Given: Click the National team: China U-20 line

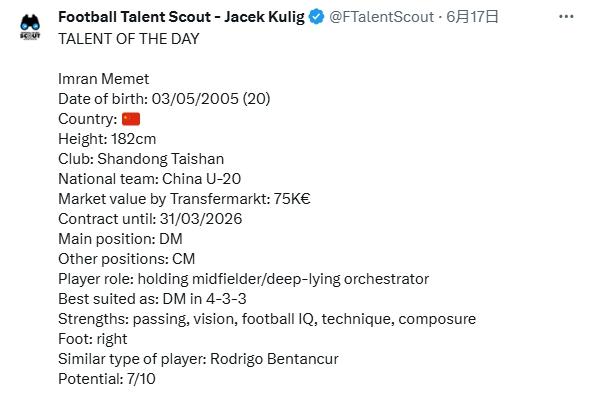Looking at the screenshot, I should pos(150,179).
